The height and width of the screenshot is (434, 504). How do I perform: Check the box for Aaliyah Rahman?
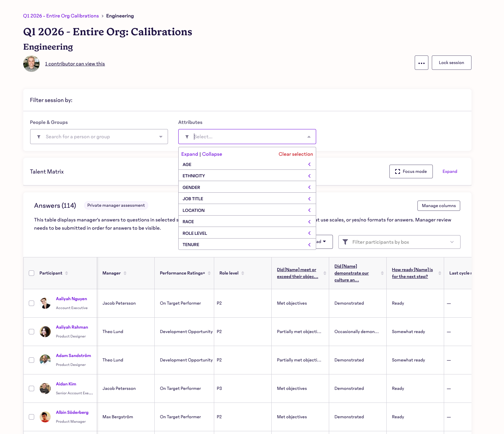coord(31,332)
